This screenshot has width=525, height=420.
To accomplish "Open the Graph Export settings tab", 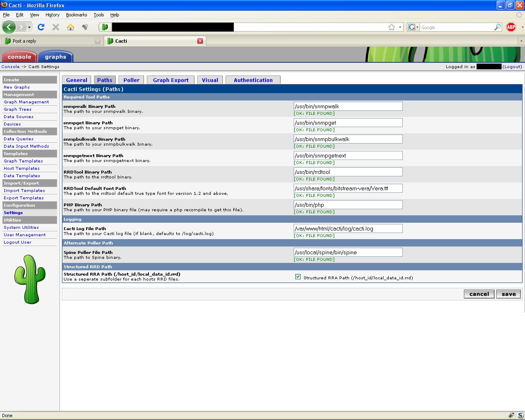I will (x=171, y=80).
